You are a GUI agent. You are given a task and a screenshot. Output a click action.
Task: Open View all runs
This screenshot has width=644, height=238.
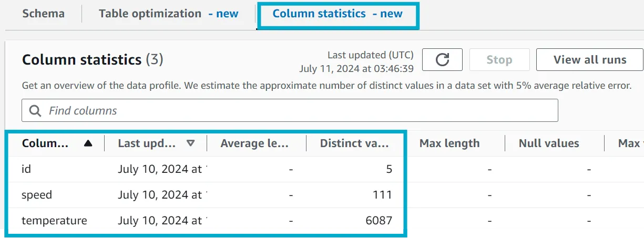coord(590,59)
